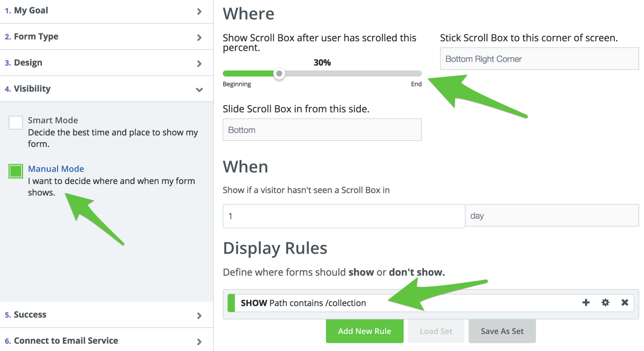Click the plus icon on the SHOW rule
644x351 pixels.
(x=586, y=302)
